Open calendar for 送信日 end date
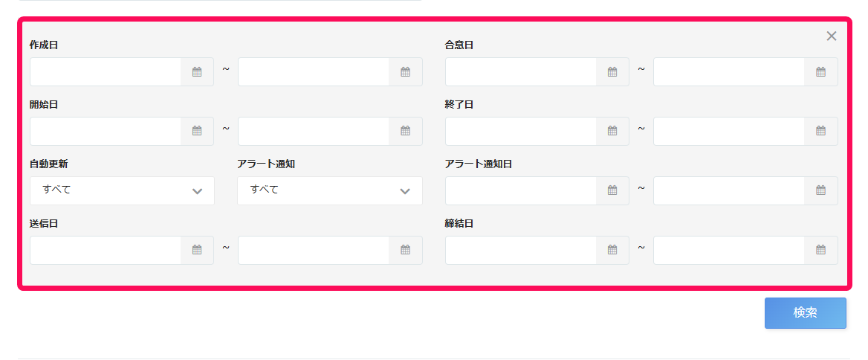 click(405, 251)
